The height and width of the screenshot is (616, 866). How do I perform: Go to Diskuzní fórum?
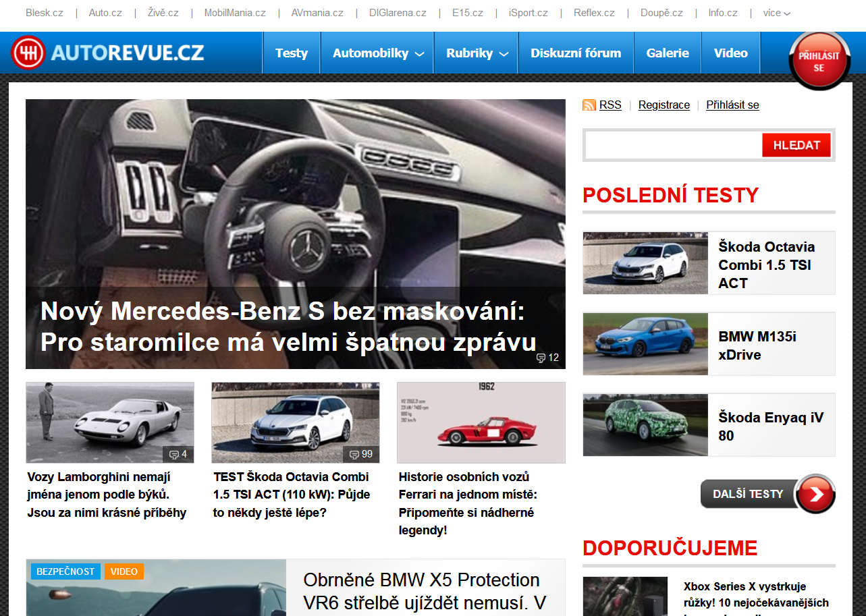click(576, 53)
